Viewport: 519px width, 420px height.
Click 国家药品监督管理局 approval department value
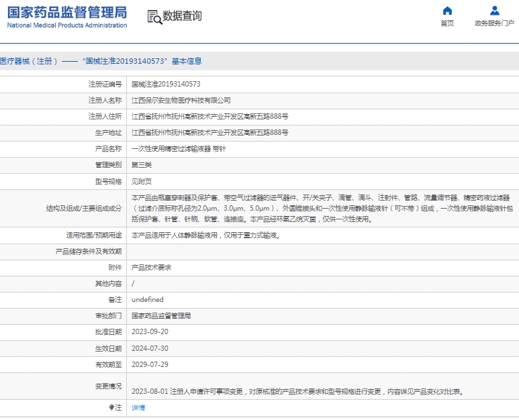161,316
